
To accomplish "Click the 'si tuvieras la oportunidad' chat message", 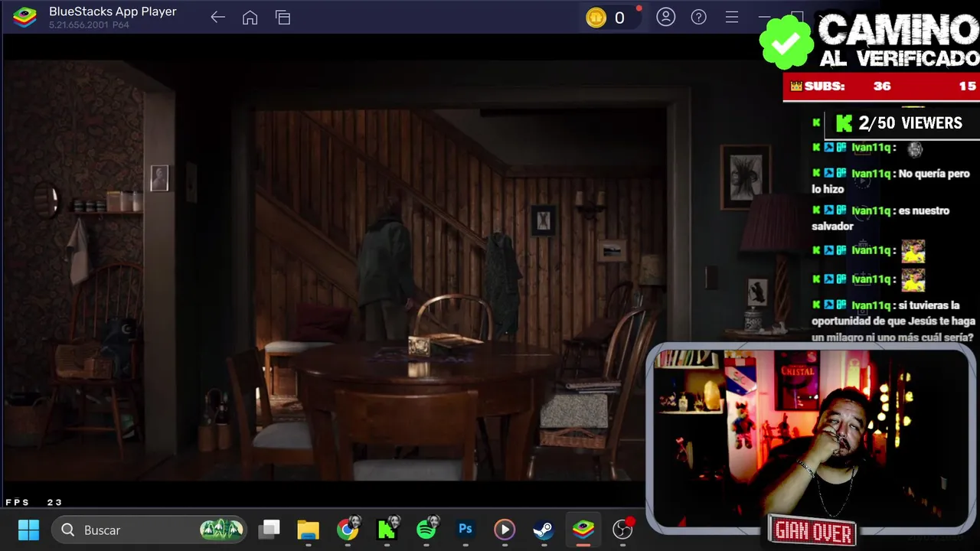I will click(x=892, y=321).
